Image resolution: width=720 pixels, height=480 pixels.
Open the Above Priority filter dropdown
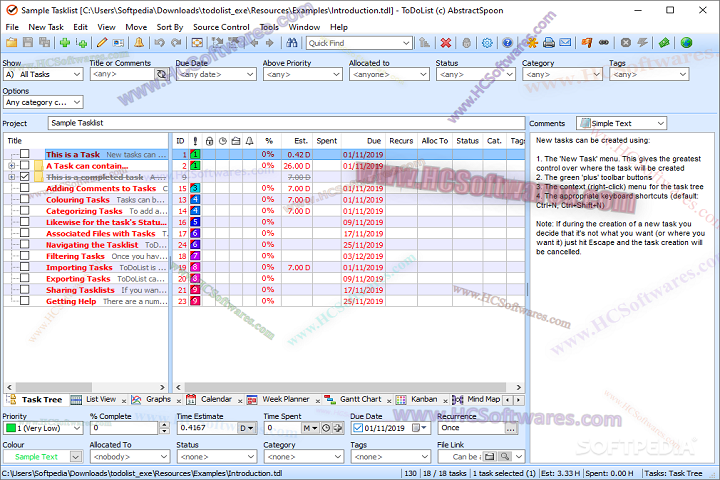pos(337,74)
